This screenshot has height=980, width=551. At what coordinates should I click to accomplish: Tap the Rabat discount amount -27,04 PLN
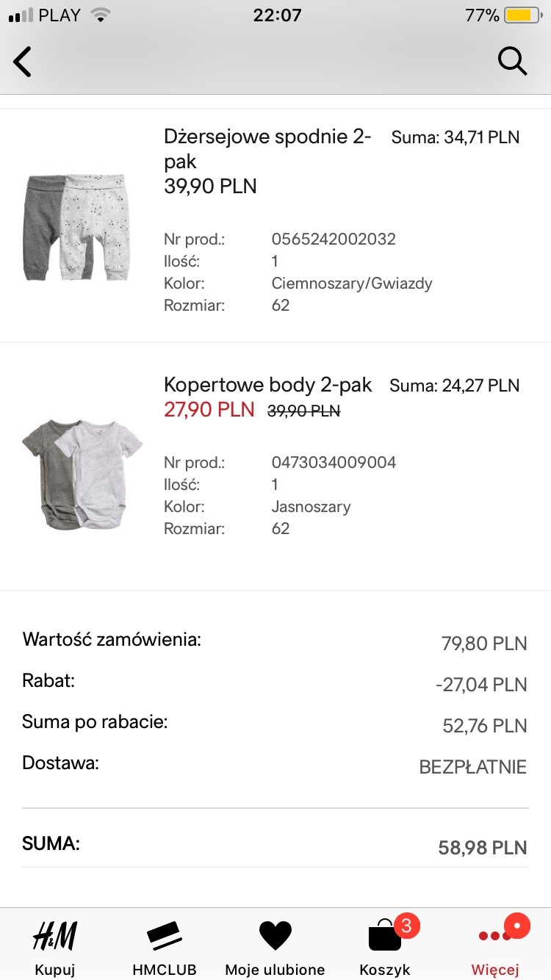481,685
